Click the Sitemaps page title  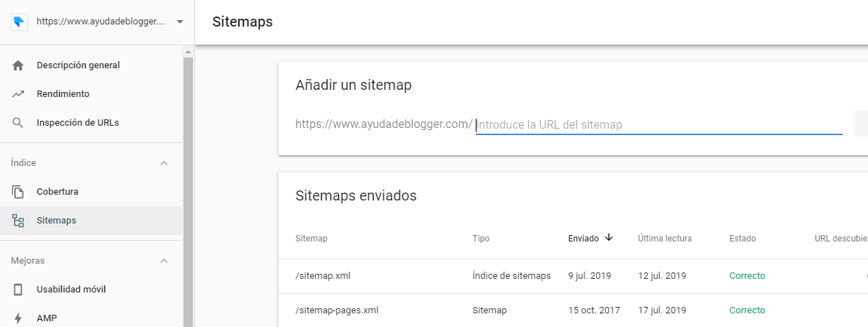pos(243,22)
